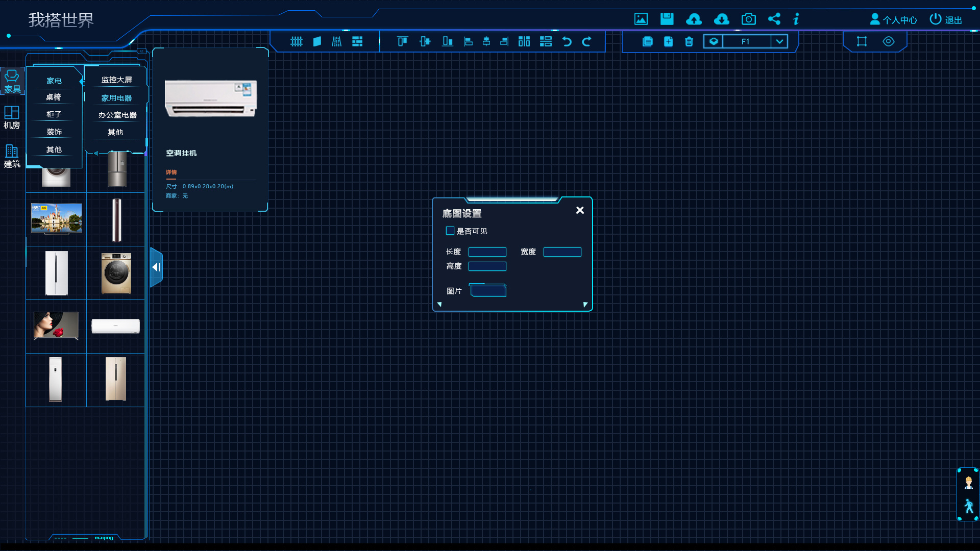Viewport: 980px width, 551px height.
Task: Enable the 是否可见 checkbox
Action: (450, 231)
